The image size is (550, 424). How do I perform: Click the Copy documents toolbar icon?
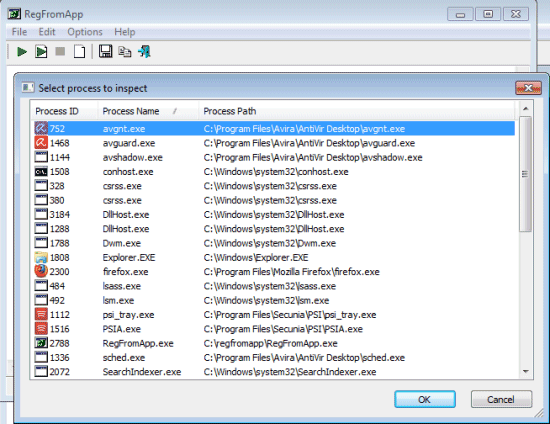pyautogui.click(x=125, y=52)
